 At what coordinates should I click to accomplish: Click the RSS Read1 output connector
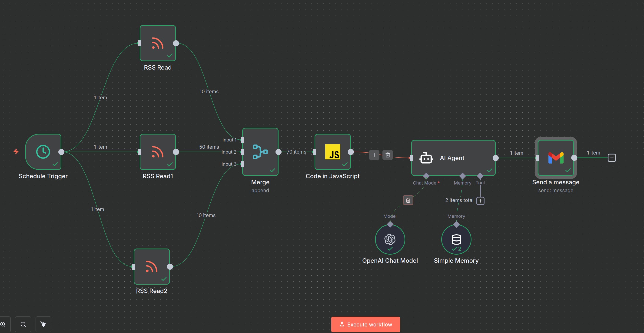tap(176, 152)
